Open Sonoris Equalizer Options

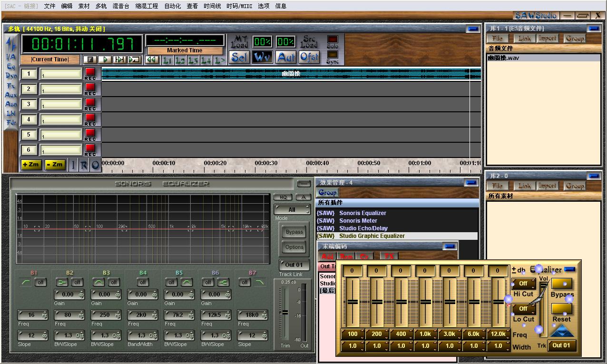point(294,247)
